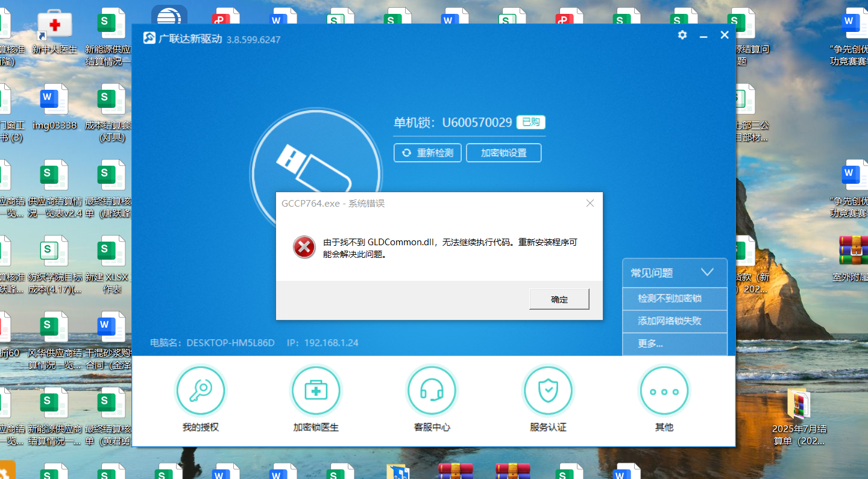Close the GCCP764.exe system error dialog
This screenshot has height=479, width=868.
coord(590,204)
